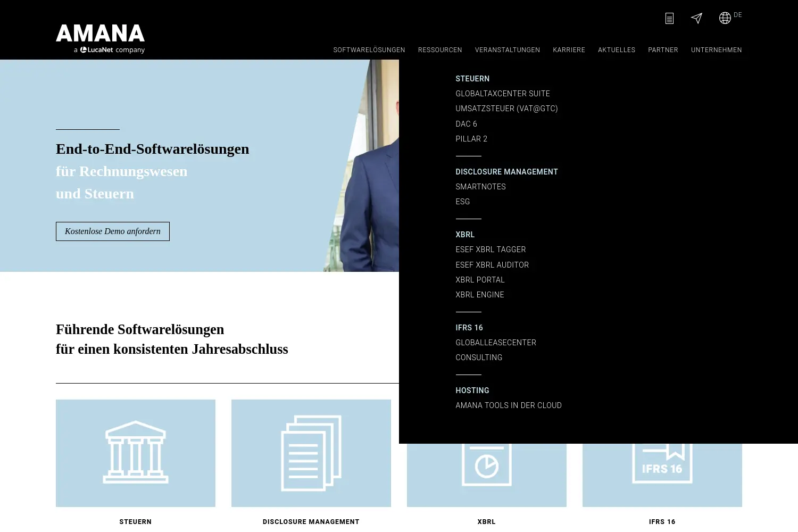Image resolution: width=798 pixels, height=532 pixels.
Task: Click Kostenlose Demo anfordern button
Action: pyautogui.click(x=113, y=231)
